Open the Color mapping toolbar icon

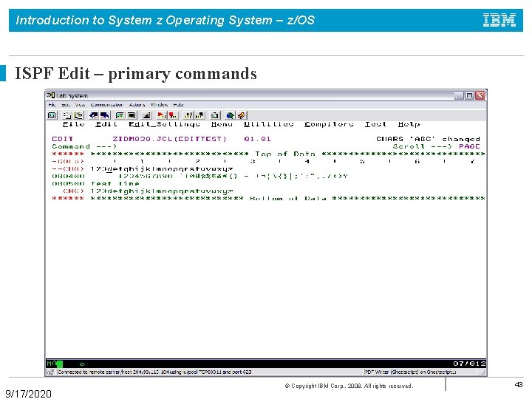click(132, 115)
